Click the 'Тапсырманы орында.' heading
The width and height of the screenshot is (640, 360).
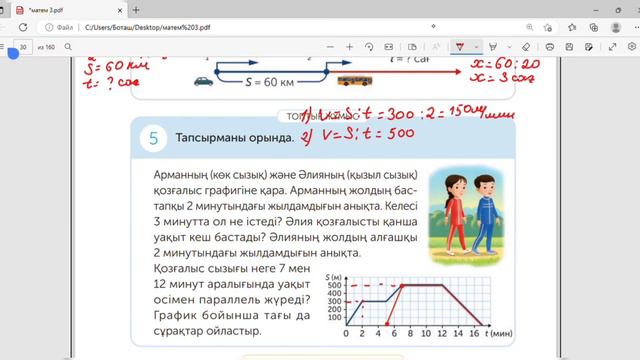click(x=235, y=138)
